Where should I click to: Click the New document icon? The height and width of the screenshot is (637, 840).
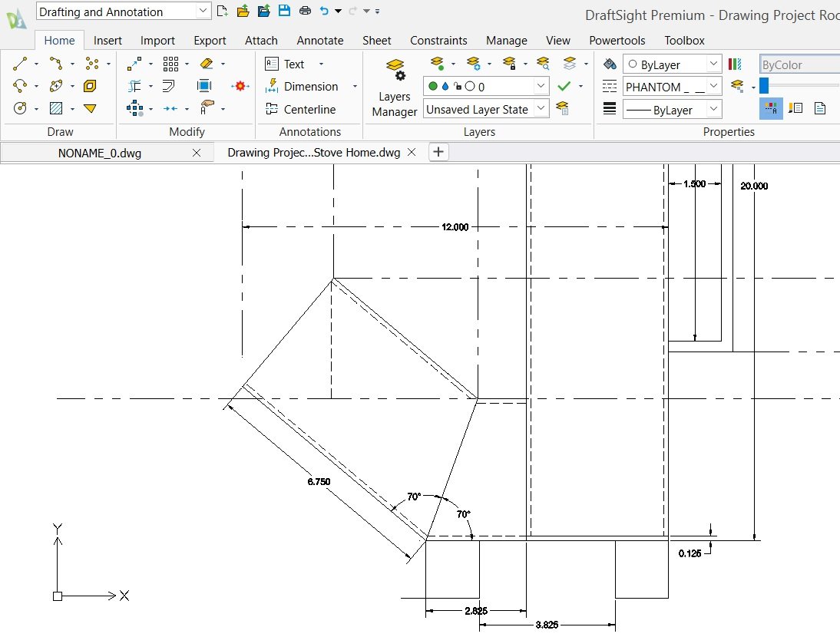[x=223, y=10]
